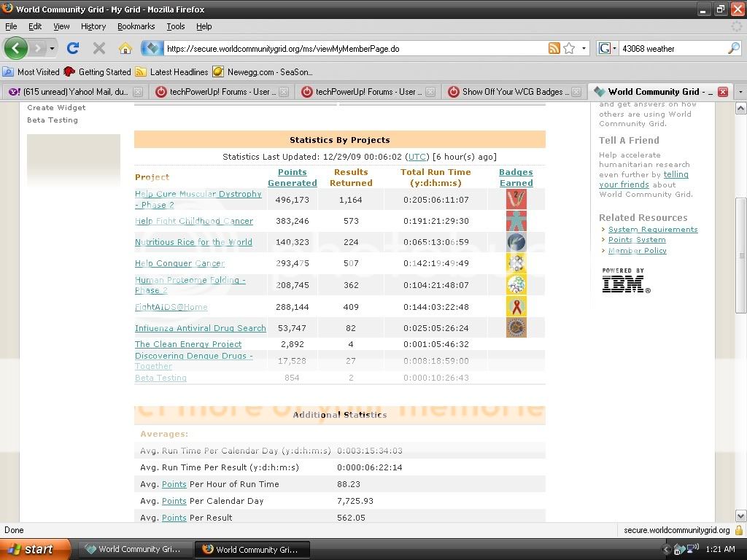Open the Bookmarks menu
The image size is (747, 560).
point(136,26)
